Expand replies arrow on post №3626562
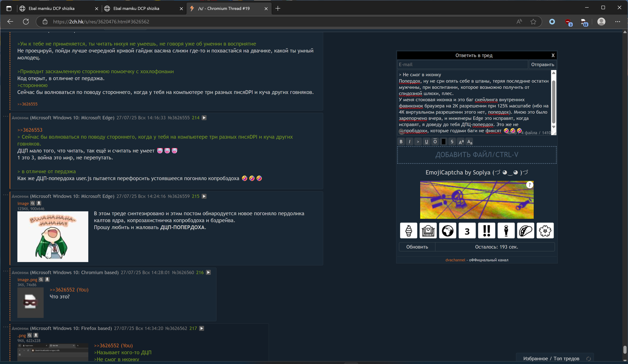 pos(202,328)
